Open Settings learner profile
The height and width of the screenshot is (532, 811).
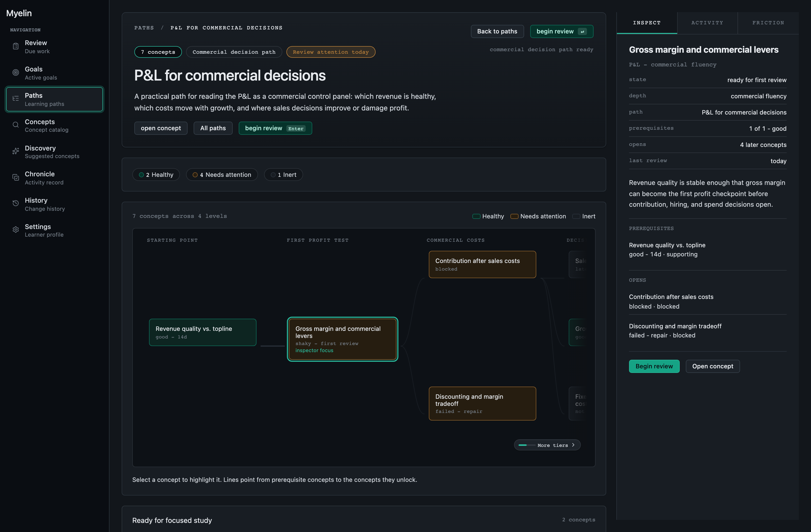click(x=54, y=230)
